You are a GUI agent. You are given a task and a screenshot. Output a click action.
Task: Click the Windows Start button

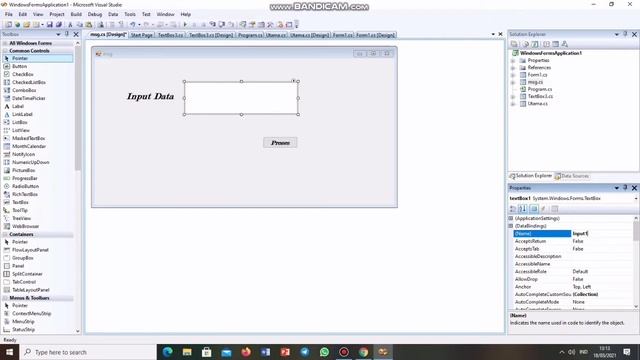(9, 352)
